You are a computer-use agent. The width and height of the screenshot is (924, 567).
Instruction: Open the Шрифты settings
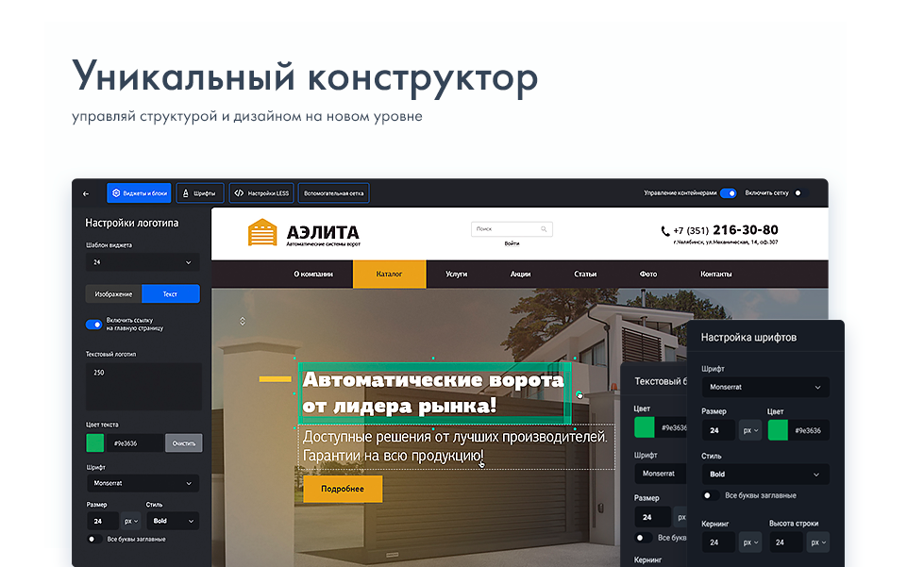click(x=200, y=193)
